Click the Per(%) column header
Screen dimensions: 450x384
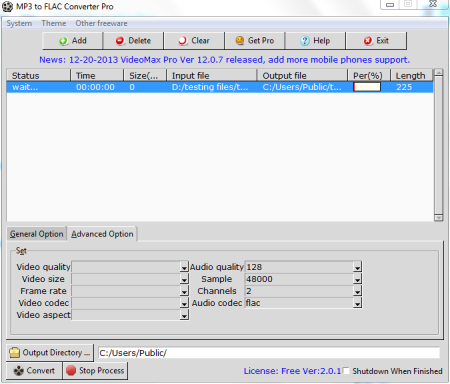pos(369,76)
